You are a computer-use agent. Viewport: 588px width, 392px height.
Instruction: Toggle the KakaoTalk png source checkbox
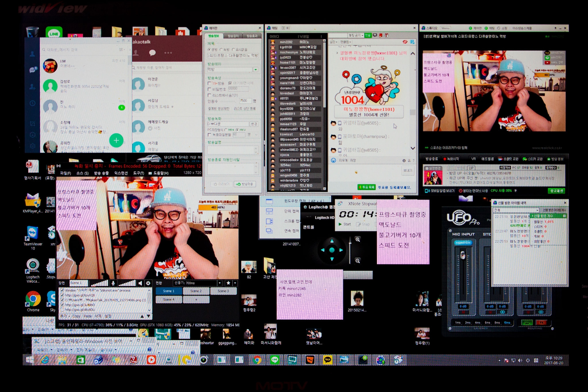coord(62,300)
